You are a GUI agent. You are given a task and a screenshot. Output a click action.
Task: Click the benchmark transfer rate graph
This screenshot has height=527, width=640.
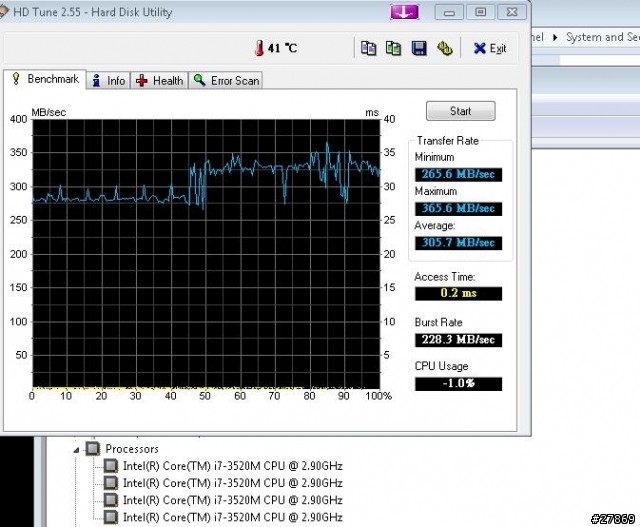(x=206, y=254)
